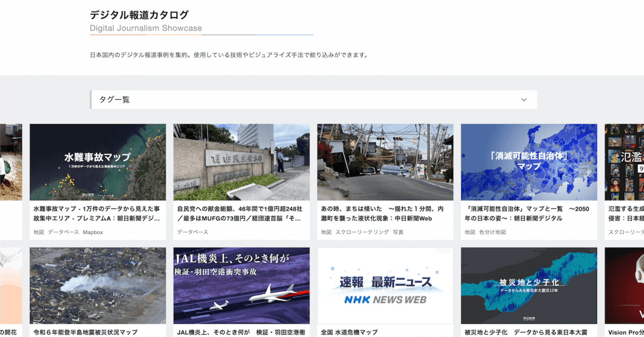This screenshot has width=644, height=337.
Task: Open the 水難事故マップ card thumbnail
Action: click(x=98, y=162)
